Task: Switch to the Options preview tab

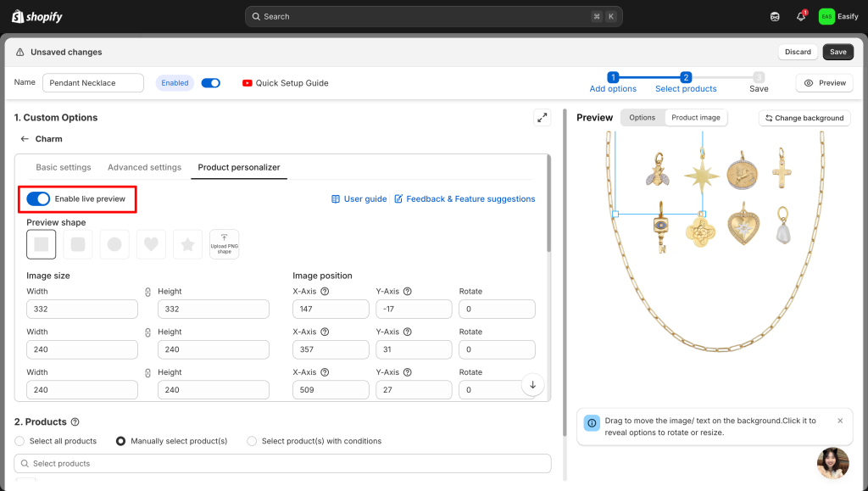Action: [642, 118]
